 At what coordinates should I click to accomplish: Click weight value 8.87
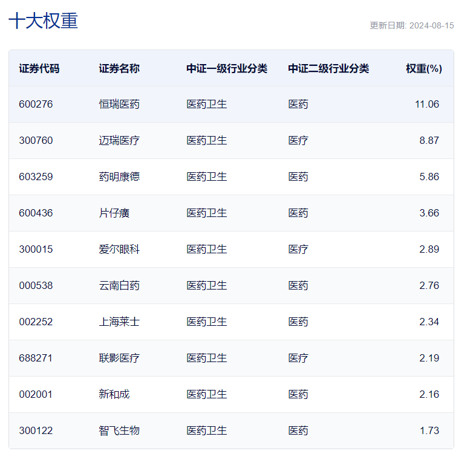click(429, 140)
